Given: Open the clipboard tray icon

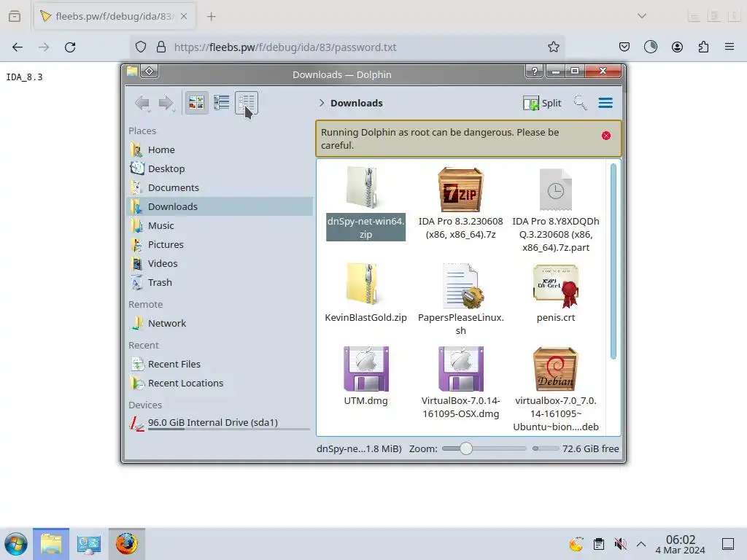Looking at the screenshot, I should coord(599,544).
